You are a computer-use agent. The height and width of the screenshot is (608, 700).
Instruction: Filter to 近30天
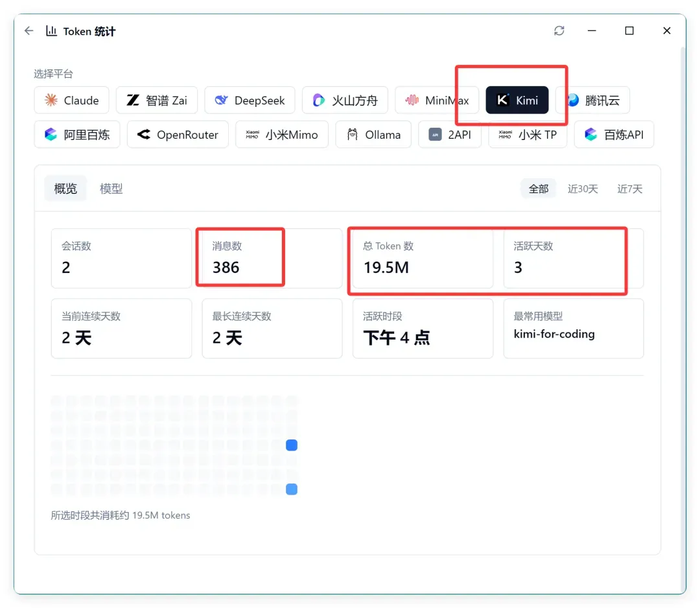tap(583, 189)
